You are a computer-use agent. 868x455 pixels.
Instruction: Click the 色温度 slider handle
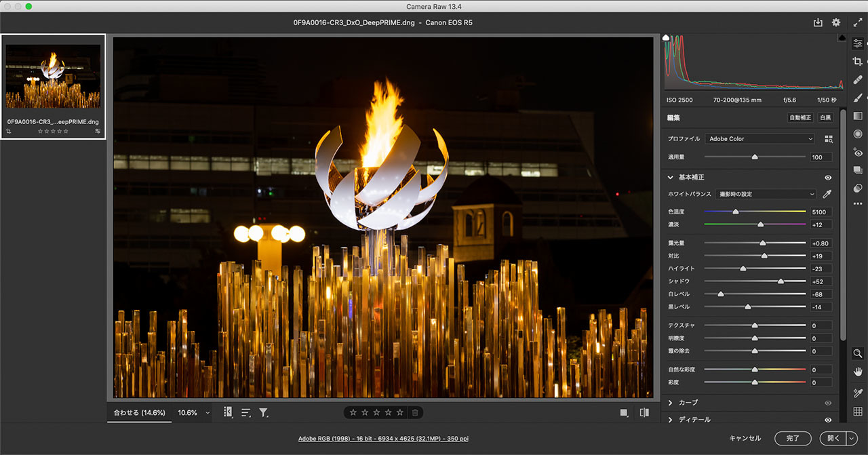[x=735, y=212]
